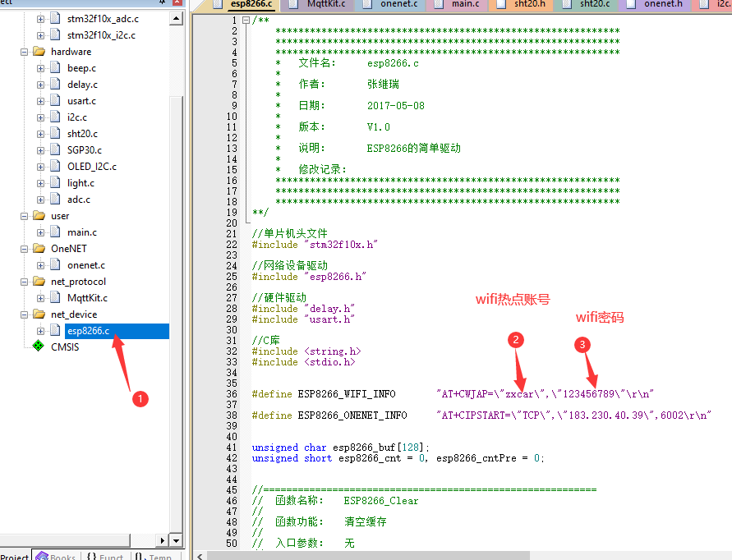The height and width of the screenshot is (560, 732).
Task: Switch to the Templates panel tab
Action: [154, 555]
